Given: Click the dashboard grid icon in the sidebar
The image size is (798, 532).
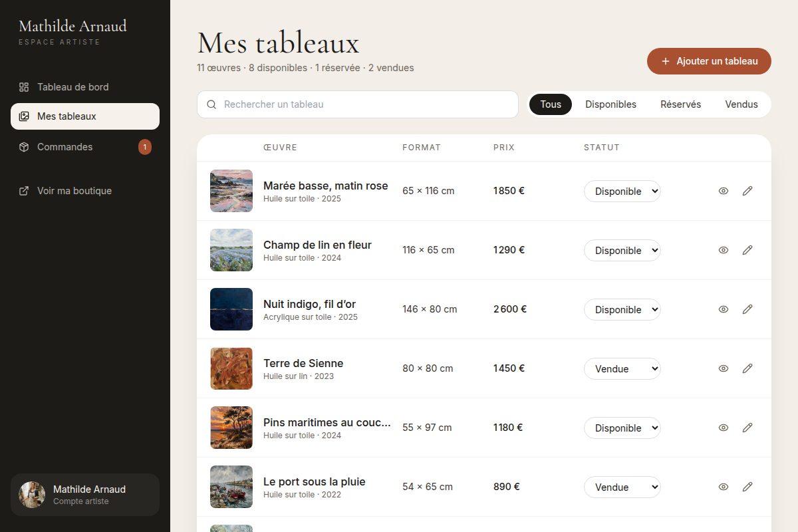Looking at the screenshot, I should 24,87.
